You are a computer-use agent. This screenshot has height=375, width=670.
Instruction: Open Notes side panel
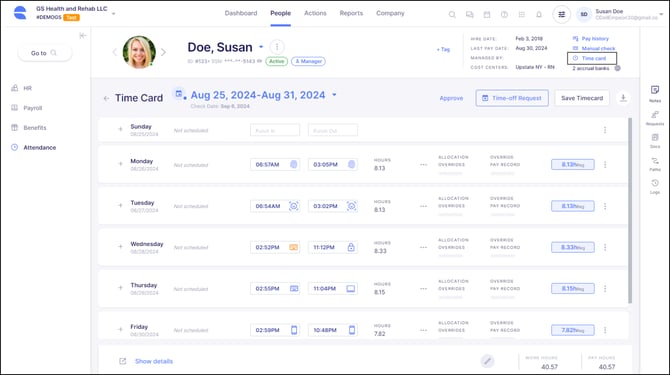(655, 94)
